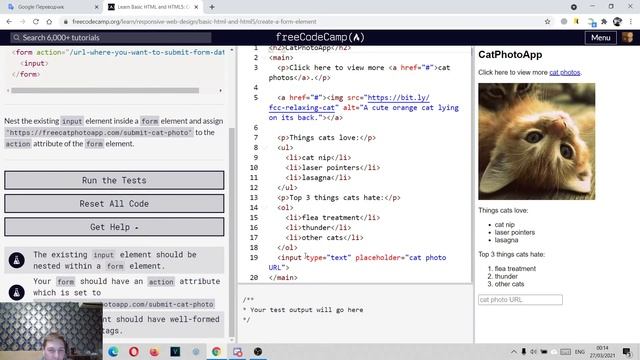Click the thunder item in preview list

[506, 276]
